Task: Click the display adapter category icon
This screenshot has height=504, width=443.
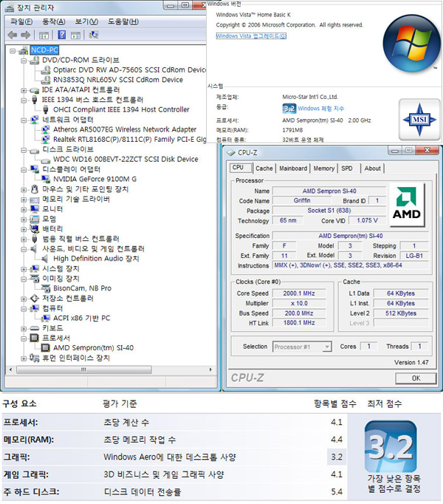Action: (x=35, y=169)
